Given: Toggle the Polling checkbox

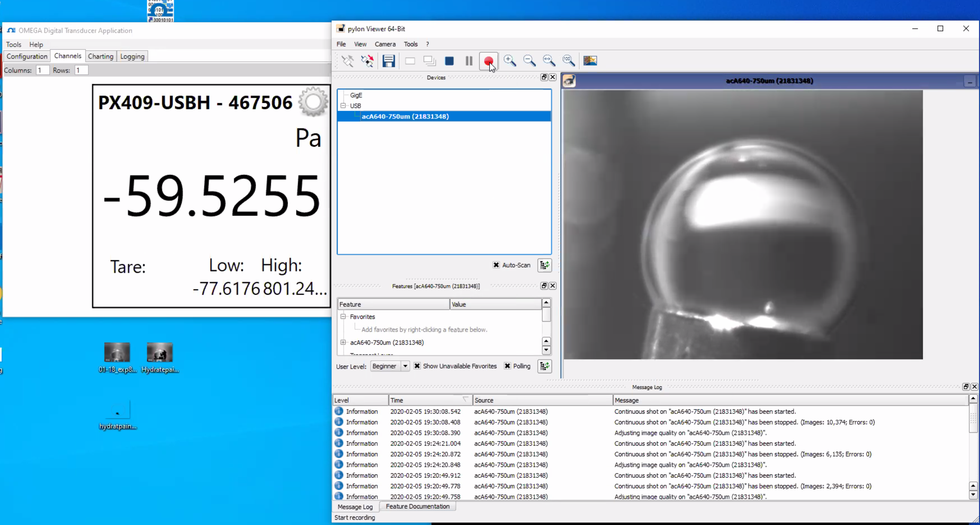Looking at the screenshot, I should coord(508,366).
